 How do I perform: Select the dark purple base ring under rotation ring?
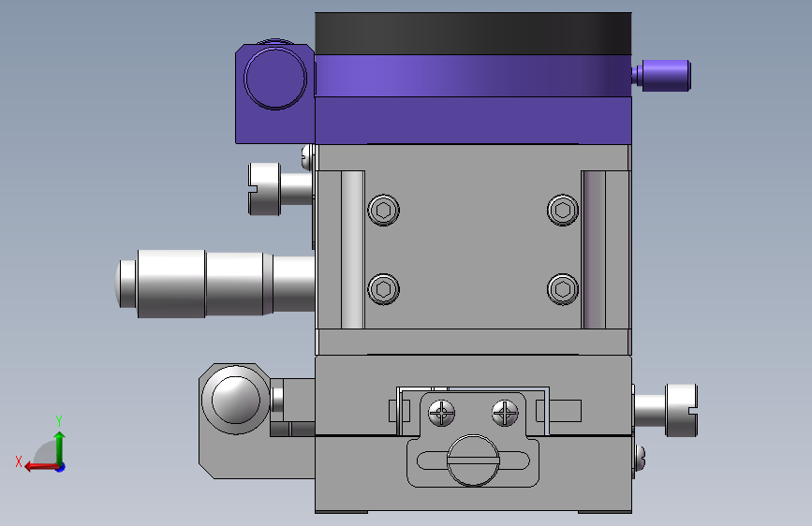473,120
